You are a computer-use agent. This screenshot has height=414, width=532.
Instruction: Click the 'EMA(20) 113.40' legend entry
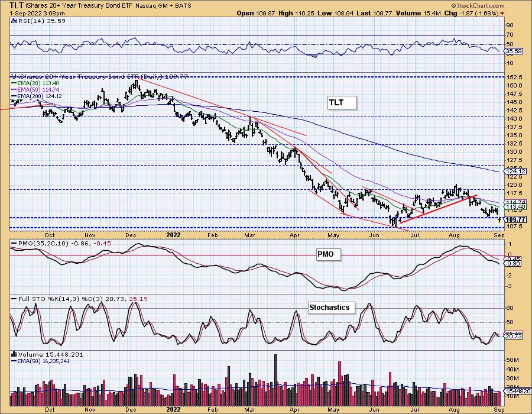click(x=35, y=83)
